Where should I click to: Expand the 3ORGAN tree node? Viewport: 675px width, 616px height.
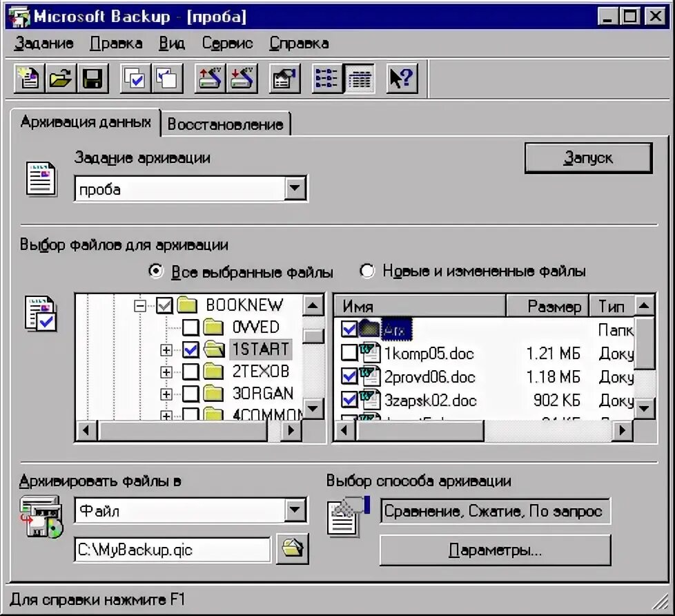tap(166, 394)
